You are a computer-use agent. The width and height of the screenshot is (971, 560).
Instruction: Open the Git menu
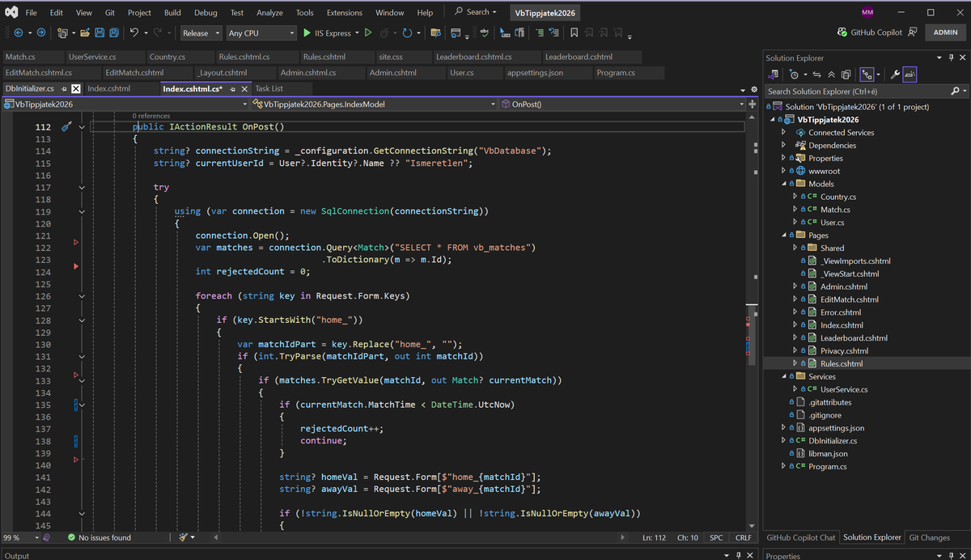pos(109,12)
